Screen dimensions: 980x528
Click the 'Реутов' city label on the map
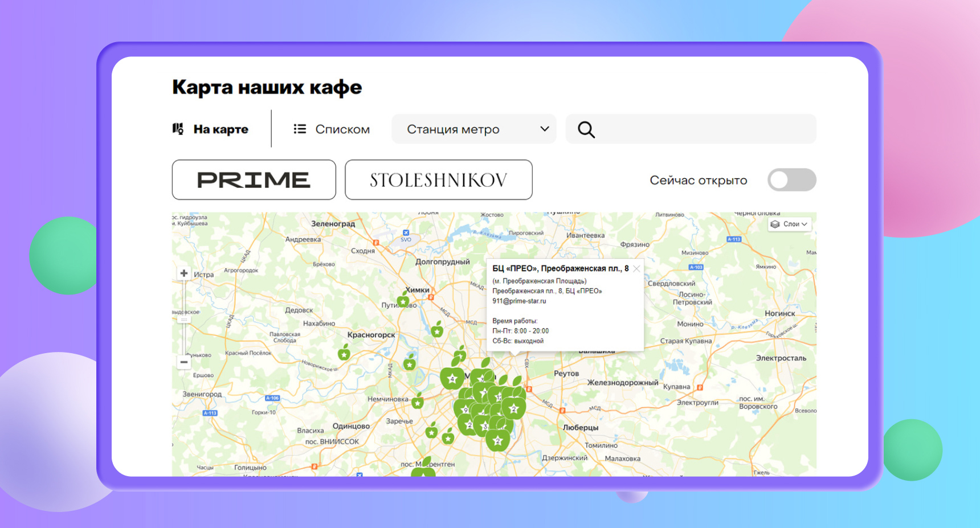pyautogui.click(x=566, y=374)
